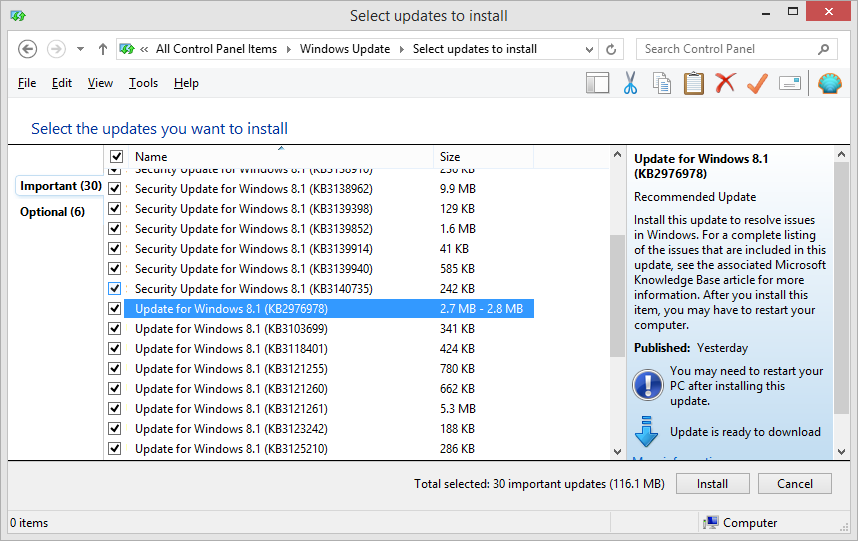Expand the arrow after Windows Update breadcrumb

[402, 49]
